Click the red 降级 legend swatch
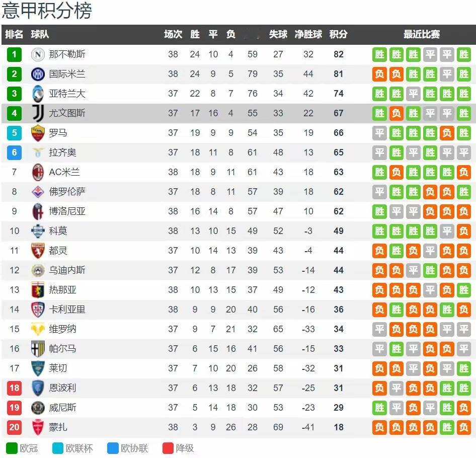476x458 pixels. point(168,448)
